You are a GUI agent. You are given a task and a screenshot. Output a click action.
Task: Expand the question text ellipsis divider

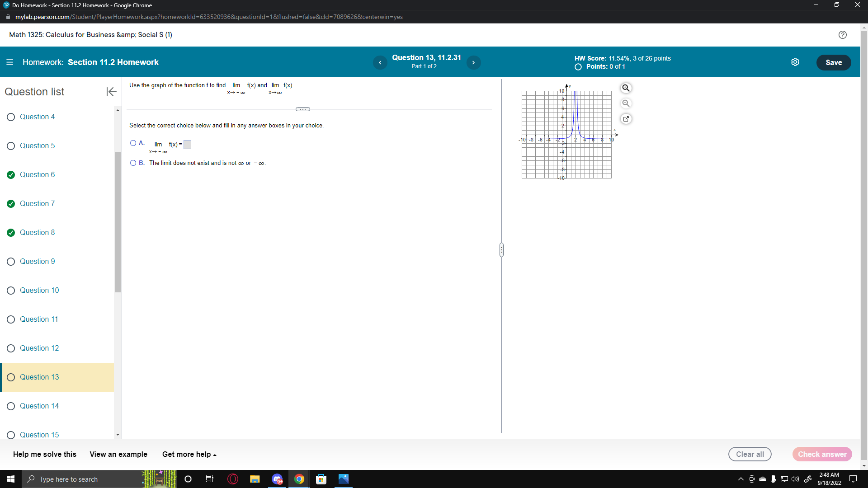(x=302, y=109)
